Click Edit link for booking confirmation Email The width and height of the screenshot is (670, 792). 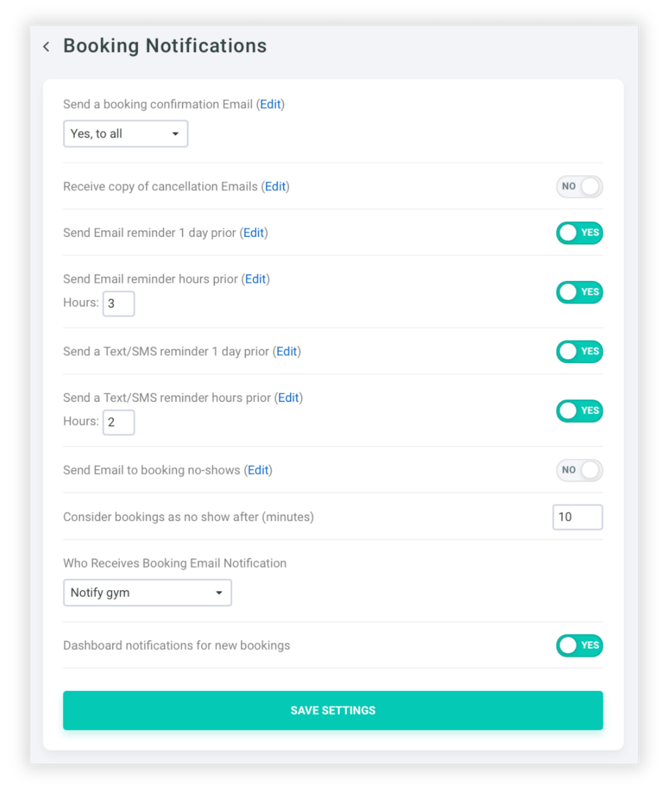pos(270,104)
